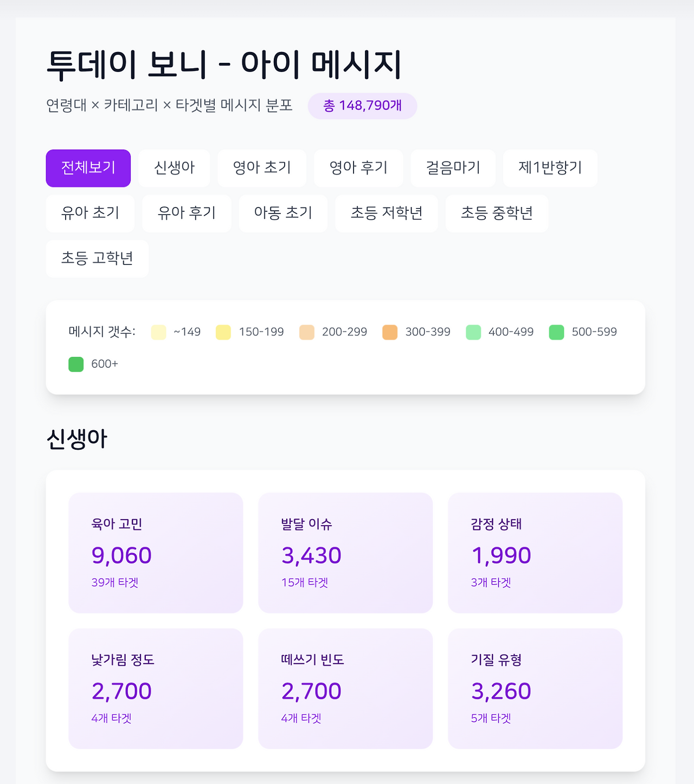Click the 제1반항기 tab
The width and height of the screenshot is (694, 784).
[550, 168]
